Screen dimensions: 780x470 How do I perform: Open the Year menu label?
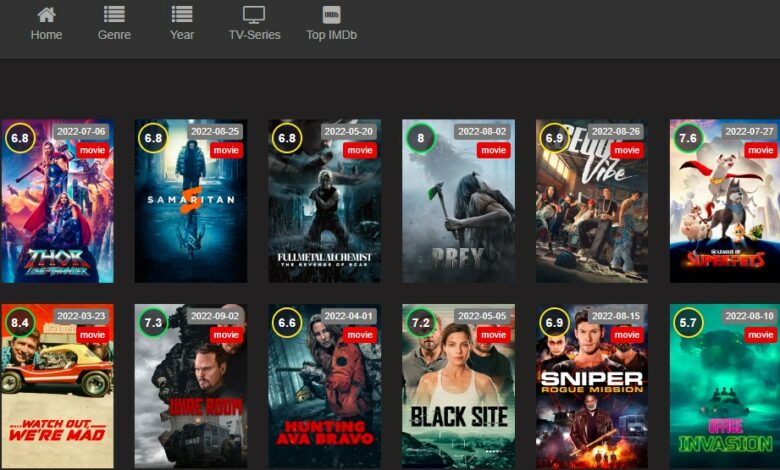tap(182, 35)
